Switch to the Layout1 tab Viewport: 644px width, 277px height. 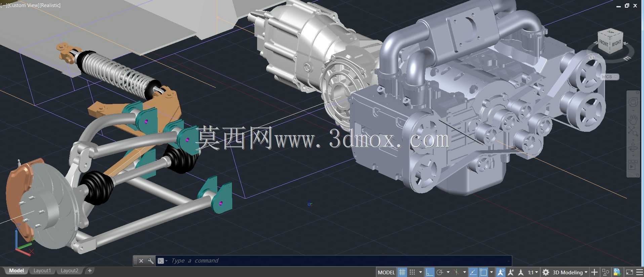click(x=42, y=271)
